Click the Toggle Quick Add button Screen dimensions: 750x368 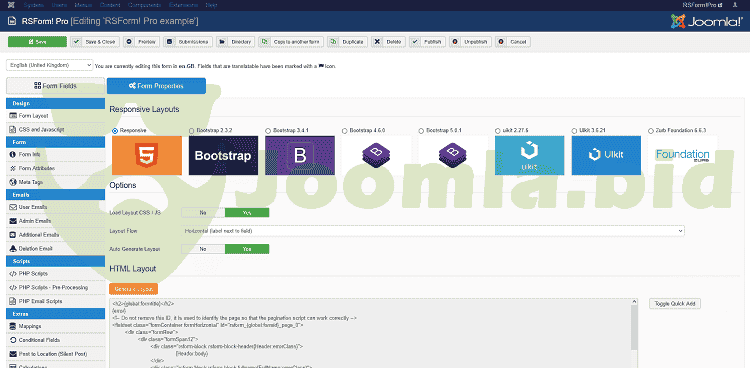pyautogui.click(x=675, y=303)
